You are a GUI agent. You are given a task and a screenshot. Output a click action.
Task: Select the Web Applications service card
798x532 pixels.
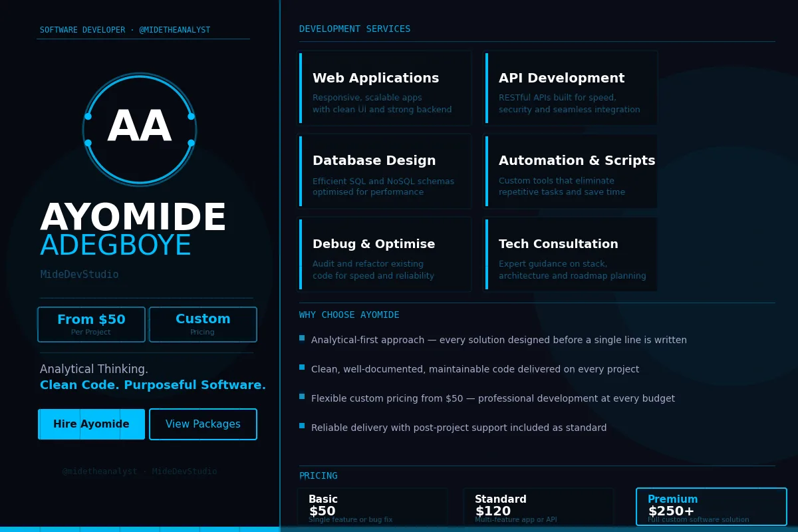(384, 88)
